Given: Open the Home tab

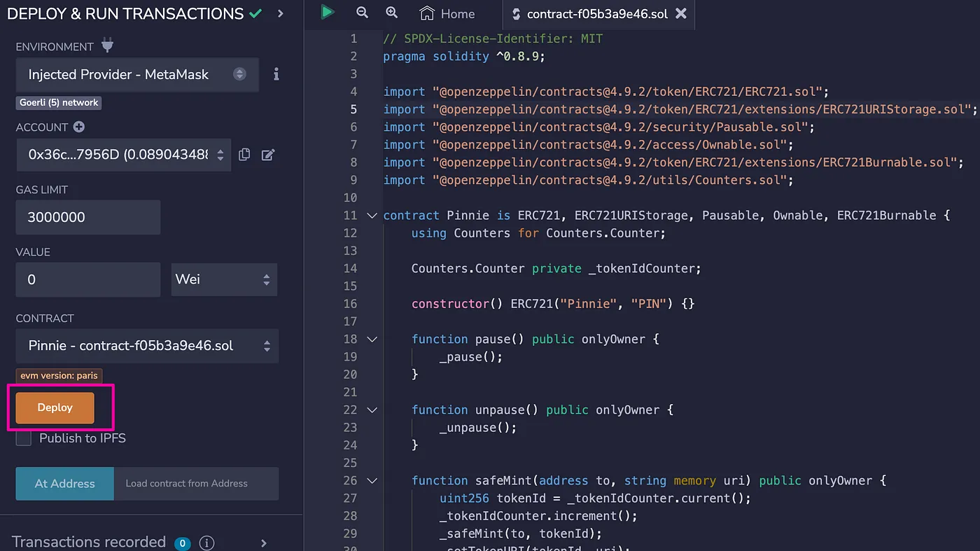Looking at the screenshot, I should click(447, 14).
